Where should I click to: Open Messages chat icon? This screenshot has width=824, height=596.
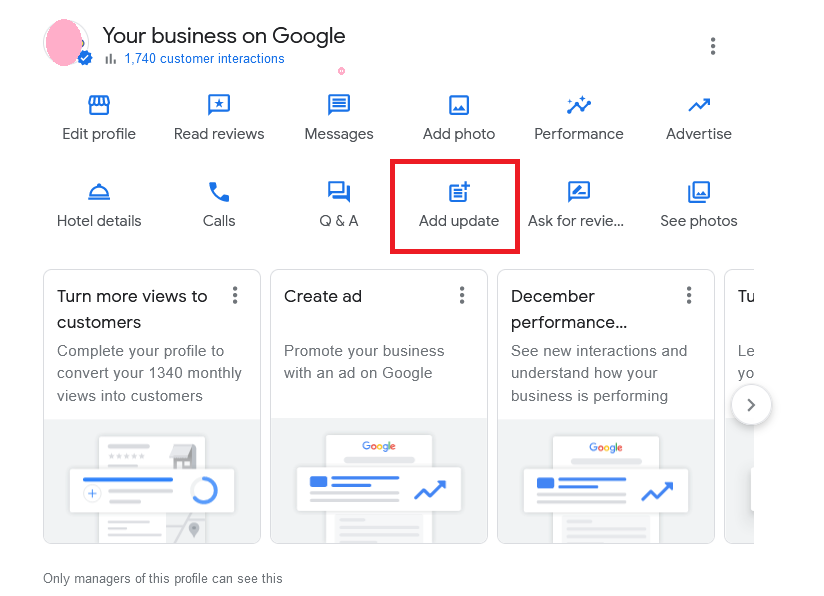click(x=339, y=105)
